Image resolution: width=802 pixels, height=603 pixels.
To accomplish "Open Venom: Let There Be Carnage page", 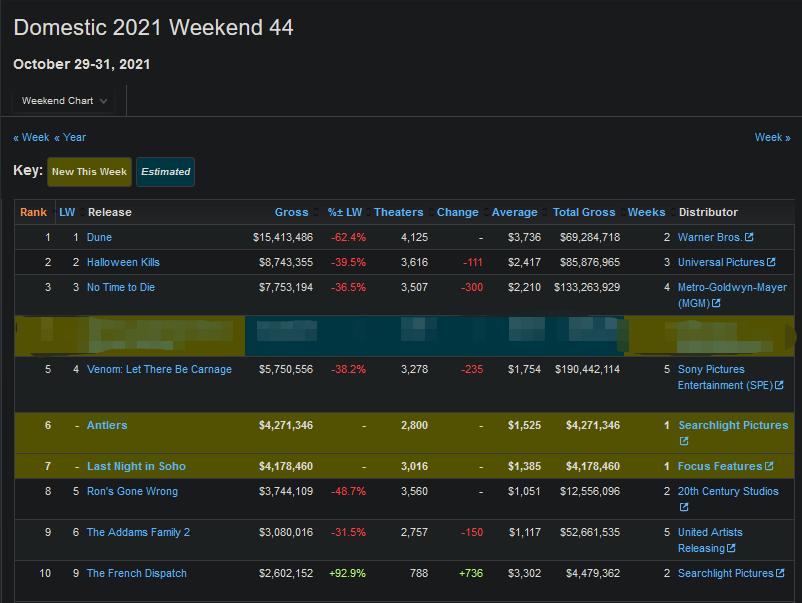I will click(x=159, y=369).
